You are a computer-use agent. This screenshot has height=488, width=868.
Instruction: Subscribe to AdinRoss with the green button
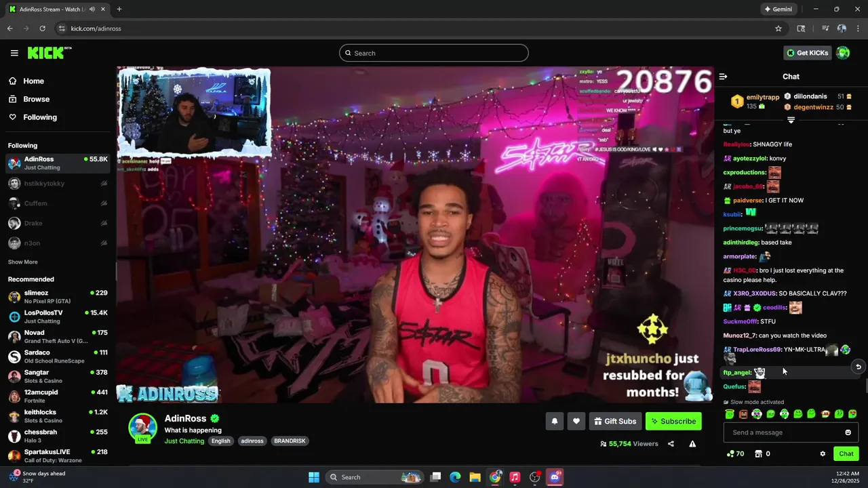click(x=673, y=421)
